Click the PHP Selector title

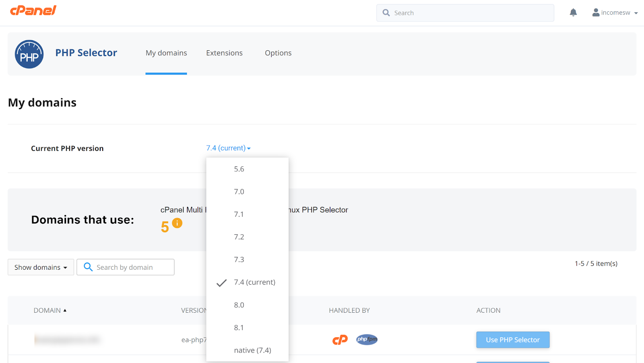(86, 53)
